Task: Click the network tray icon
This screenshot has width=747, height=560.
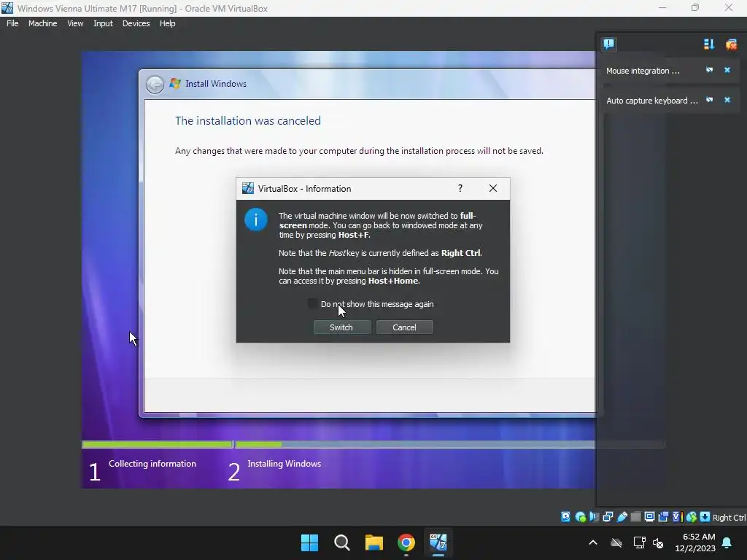Action: [639, 542]
